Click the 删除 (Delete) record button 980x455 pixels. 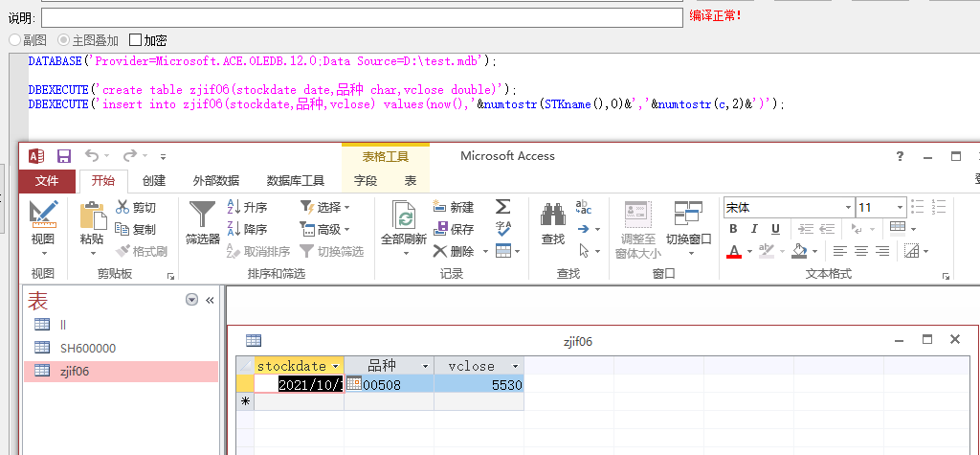(x=454, y=252)
